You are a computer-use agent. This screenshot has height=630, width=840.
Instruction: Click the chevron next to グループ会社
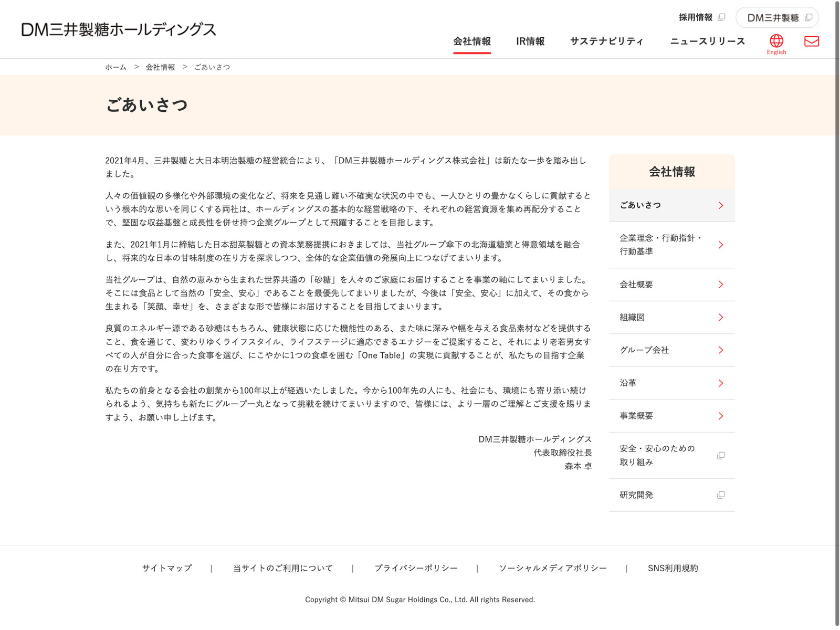[x=721, y=350]
